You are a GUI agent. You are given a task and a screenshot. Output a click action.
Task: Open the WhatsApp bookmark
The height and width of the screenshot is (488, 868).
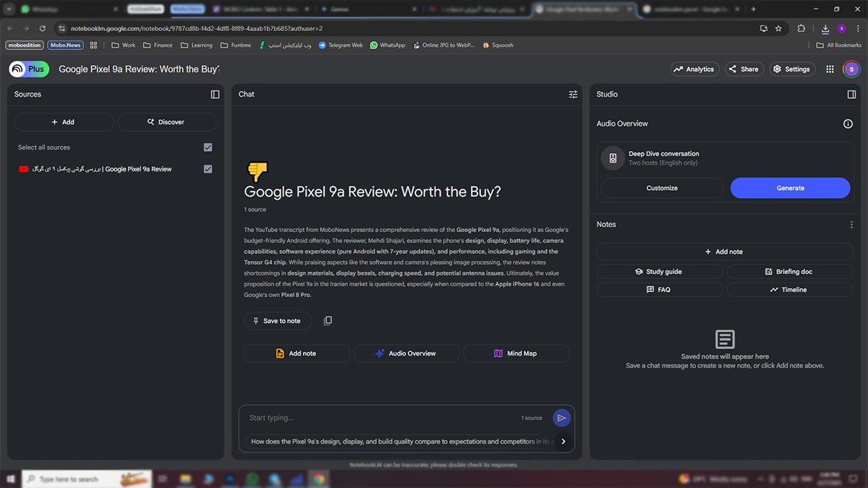pos(388,45)
